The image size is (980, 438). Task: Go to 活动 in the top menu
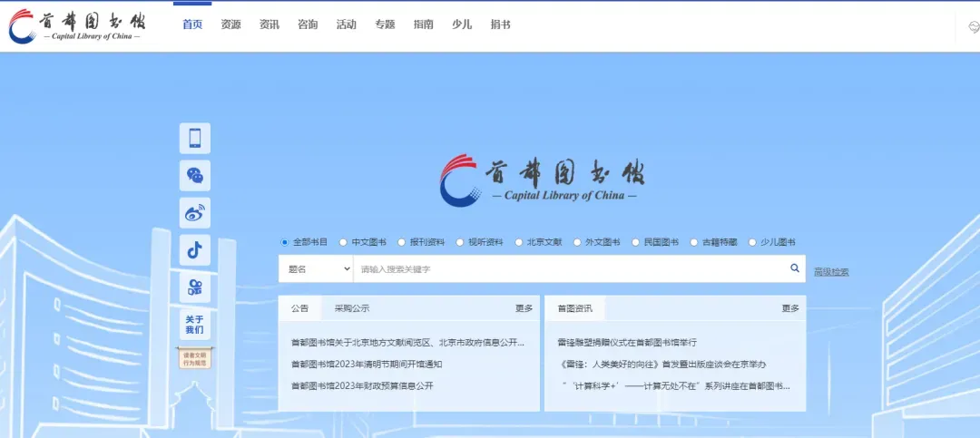[346, 24]
